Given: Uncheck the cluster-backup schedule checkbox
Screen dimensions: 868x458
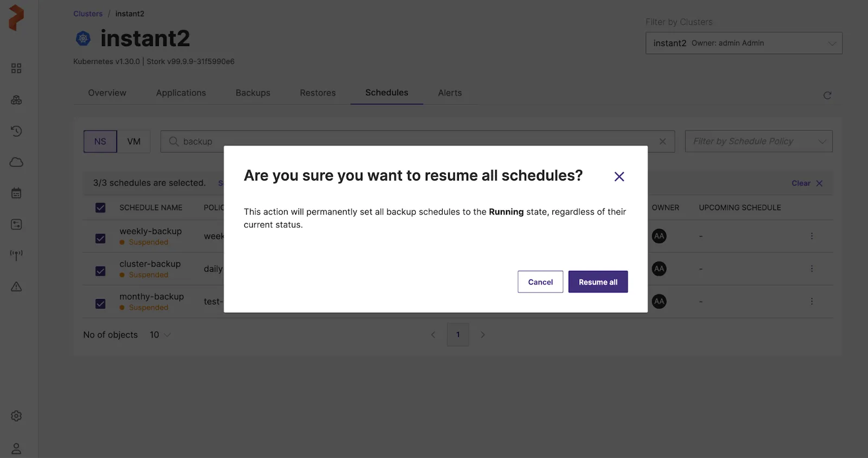Looking at the screenshot, I should click(100, 271).
